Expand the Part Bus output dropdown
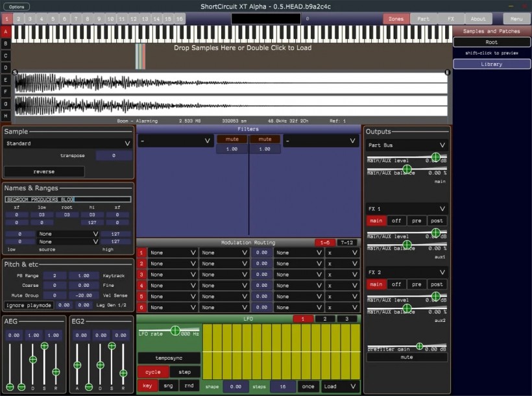The width and height of the screenshot is (532, 396). 406,145
